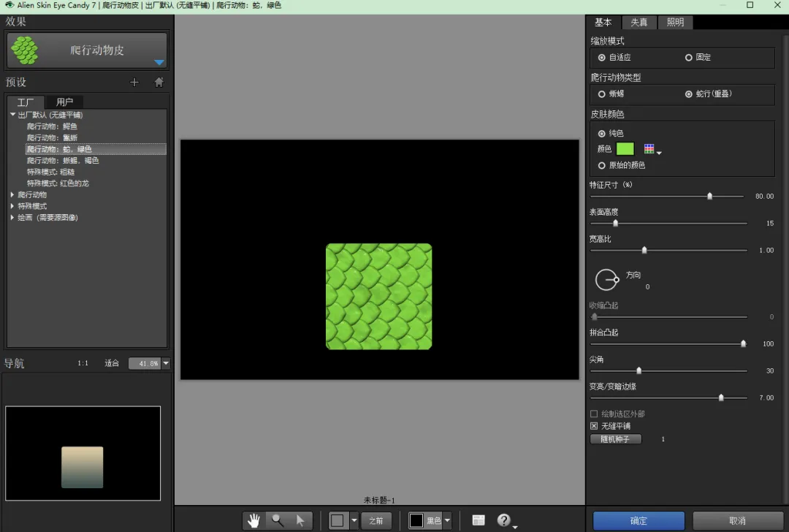Click the 随机种子 button
Screen dimensions: 789x532
pyautogui.click(x=616, y=439)
